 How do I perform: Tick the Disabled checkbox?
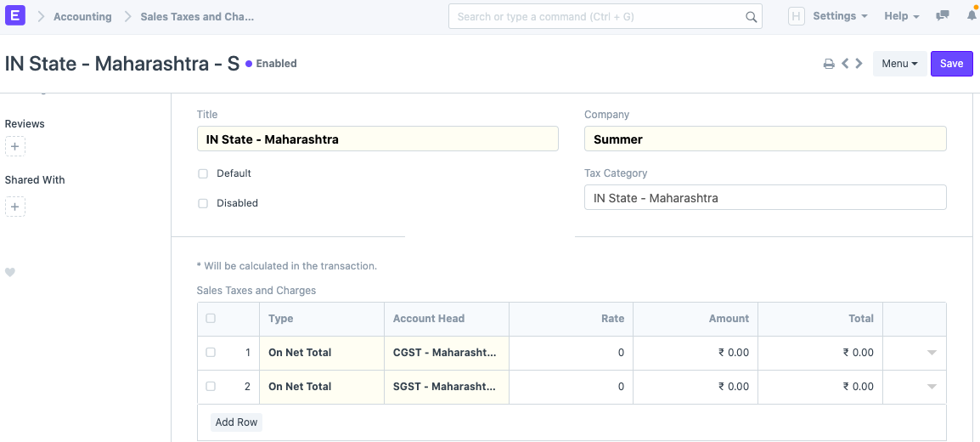[203, 203]
